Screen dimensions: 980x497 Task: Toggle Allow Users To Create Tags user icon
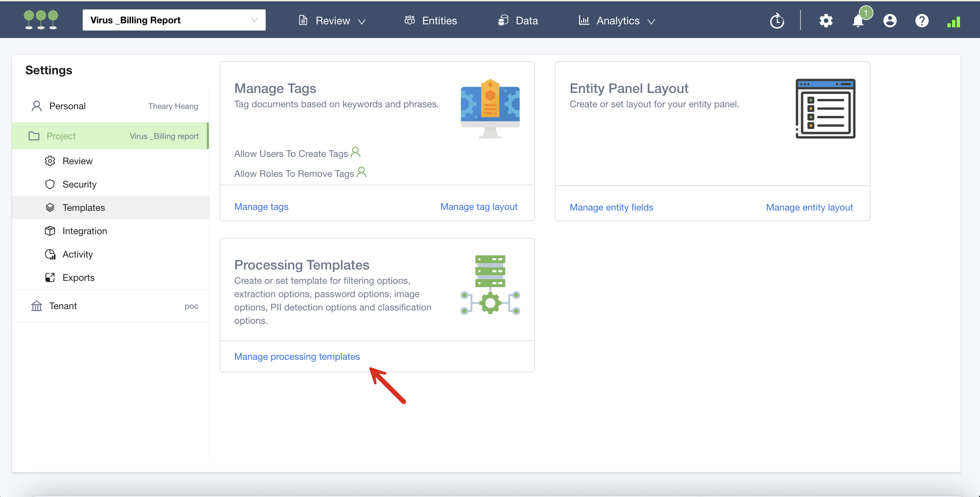click(x=355, y=152)
